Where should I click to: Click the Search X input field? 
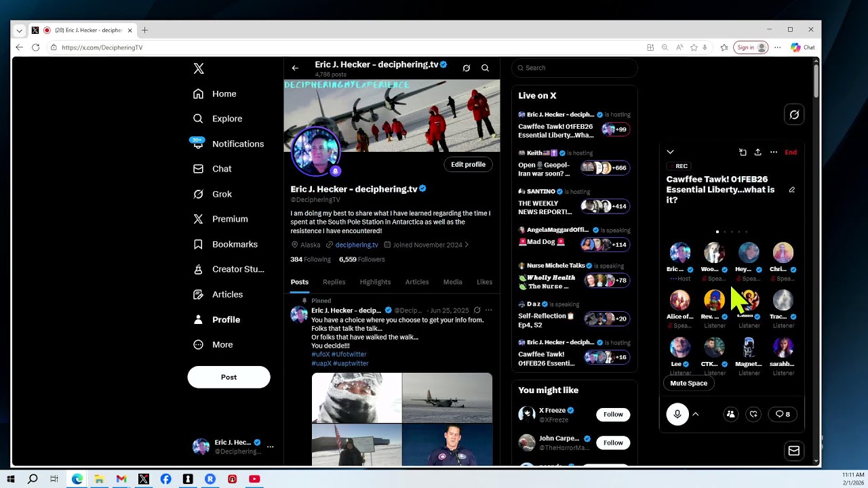tap(574, 68)
